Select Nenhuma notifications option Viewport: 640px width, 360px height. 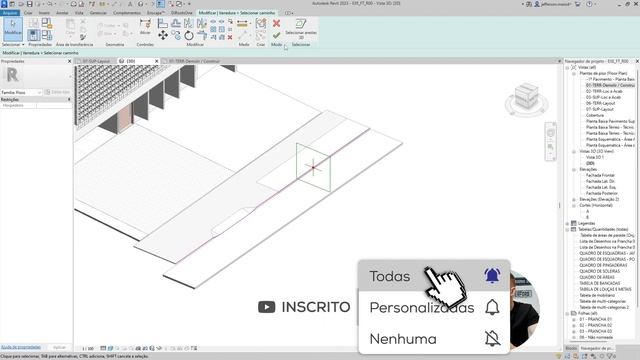[434, 338]
